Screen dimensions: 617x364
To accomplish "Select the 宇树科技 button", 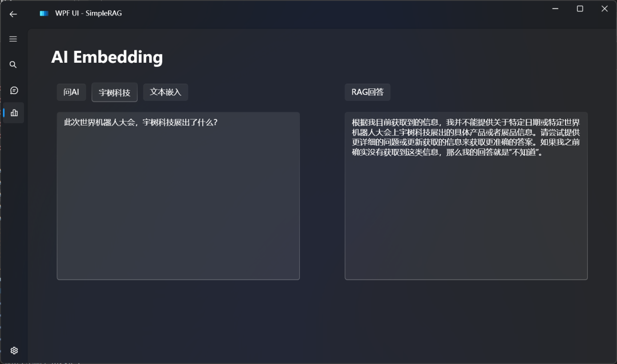I will (x=114, y=92).
